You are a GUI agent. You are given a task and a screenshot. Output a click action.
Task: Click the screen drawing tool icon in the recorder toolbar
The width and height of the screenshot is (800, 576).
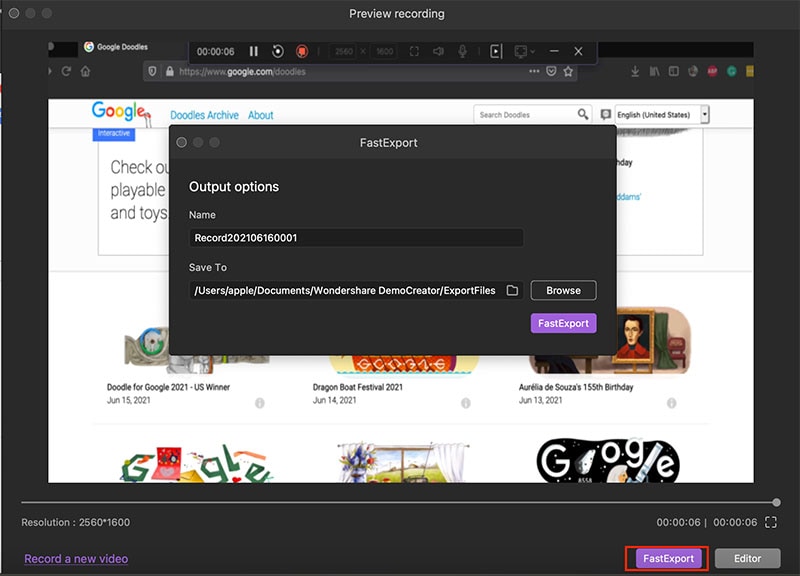(496, 51)
